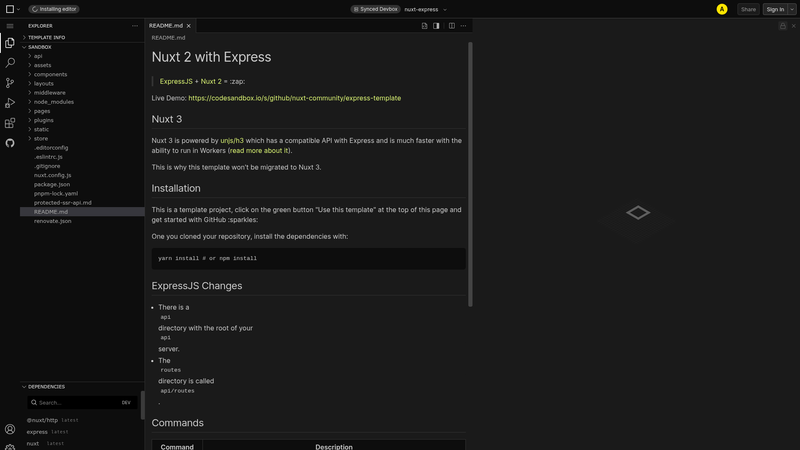Image resolution: width=800 pixels, height=450 pixels.
Task: Click the Synced Devbox badge
Action: click(375, 9)
